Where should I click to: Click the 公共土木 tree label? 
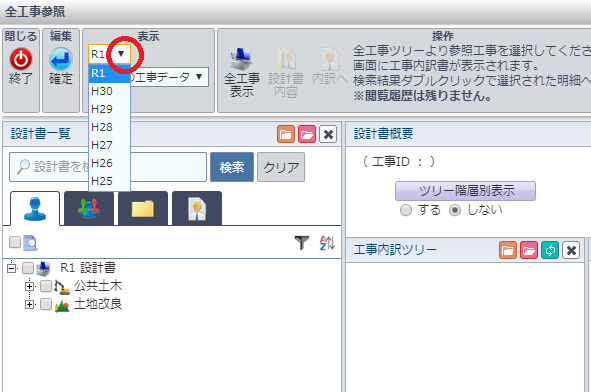(x=98, y=286)
